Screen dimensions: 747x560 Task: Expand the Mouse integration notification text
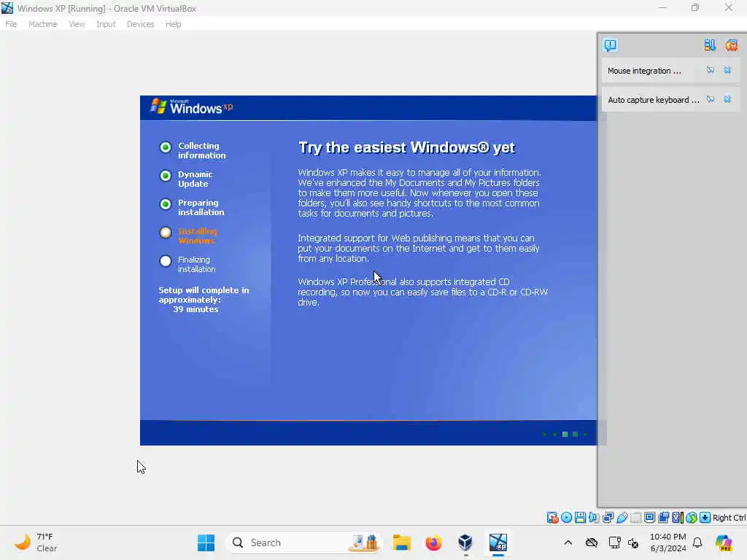[x=644, y=71]
